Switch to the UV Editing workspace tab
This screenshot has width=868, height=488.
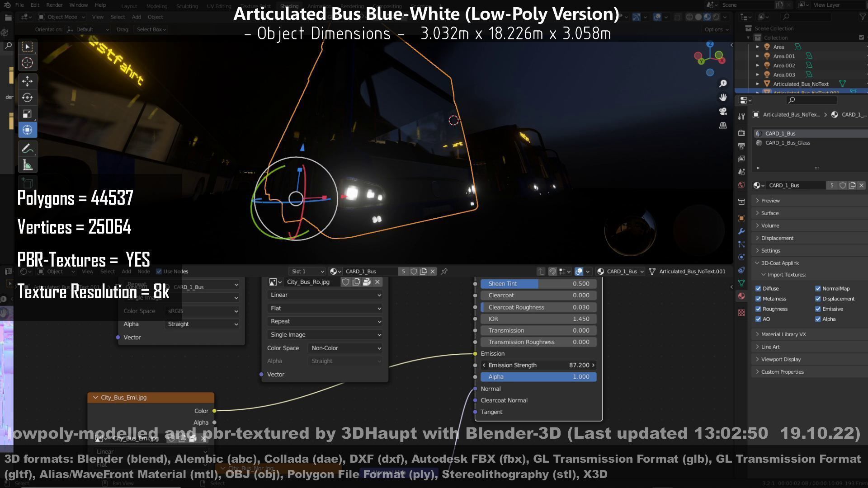point(219,6)
